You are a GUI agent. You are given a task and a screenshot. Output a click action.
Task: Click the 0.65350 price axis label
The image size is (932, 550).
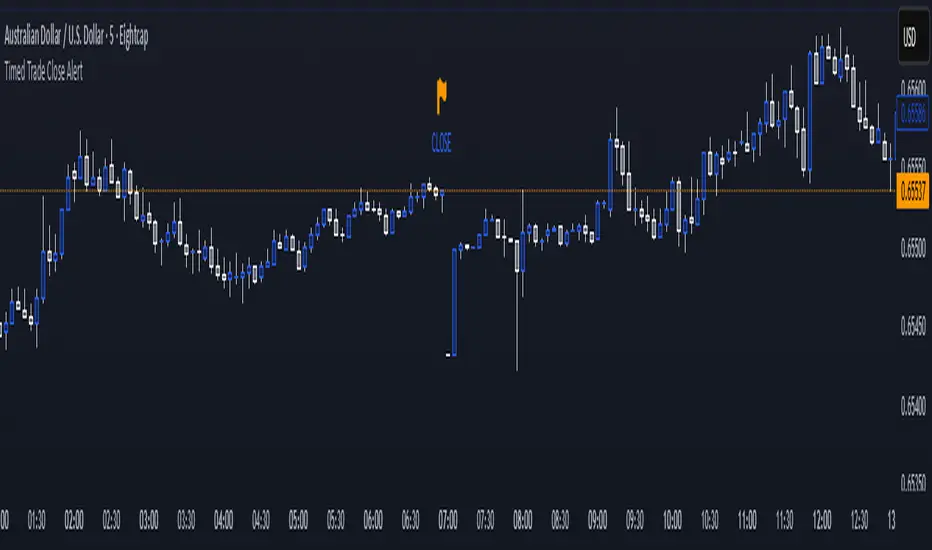coord(913,483)
